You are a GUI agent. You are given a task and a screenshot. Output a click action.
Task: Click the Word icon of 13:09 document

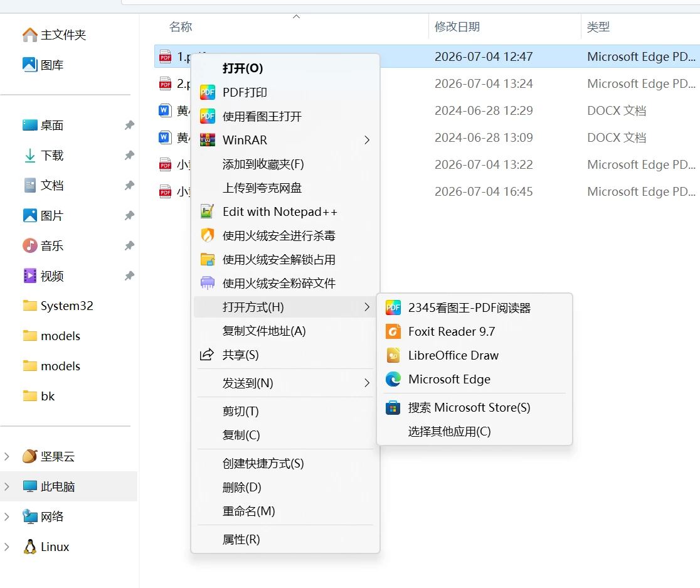165,137
